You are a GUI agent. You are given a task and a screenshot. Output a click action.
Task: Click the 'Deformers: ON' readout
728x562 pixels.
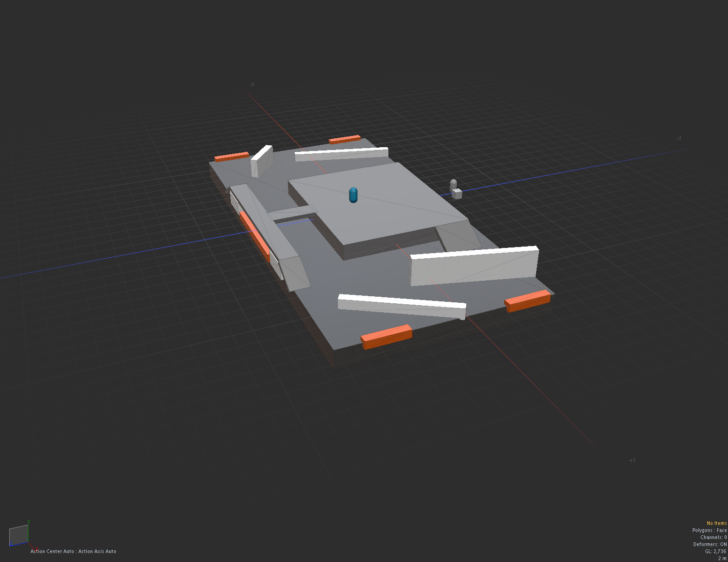coord(710,544)
